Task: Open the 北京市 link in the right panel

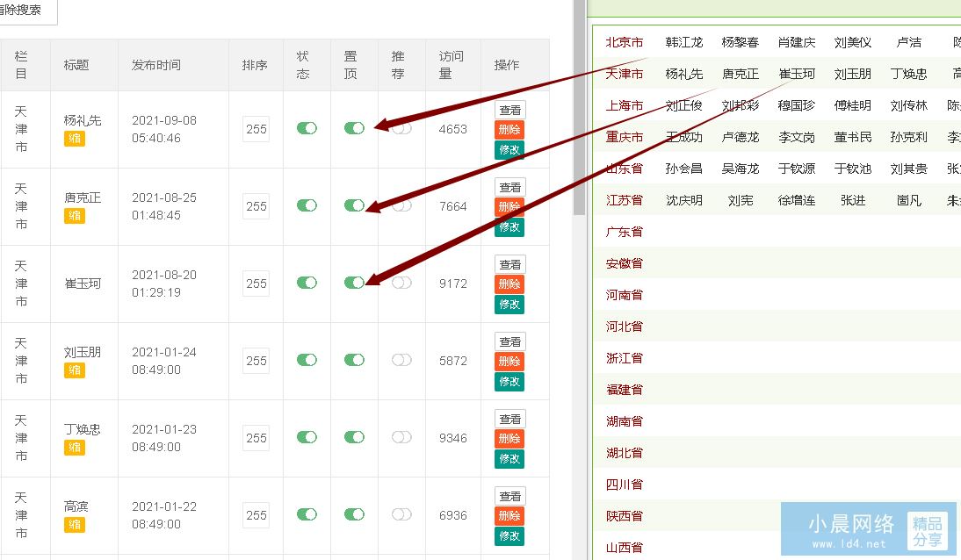Action: [x=625, y=42]
